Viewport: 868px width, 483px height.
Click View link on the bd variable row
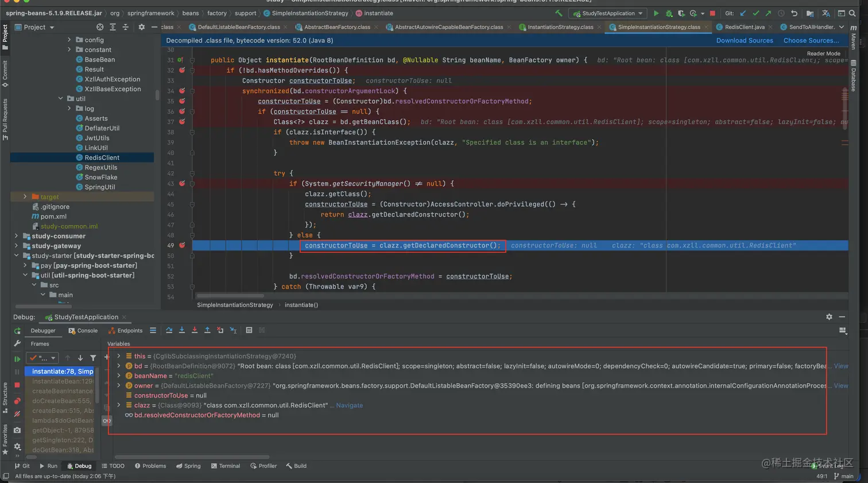841,366
